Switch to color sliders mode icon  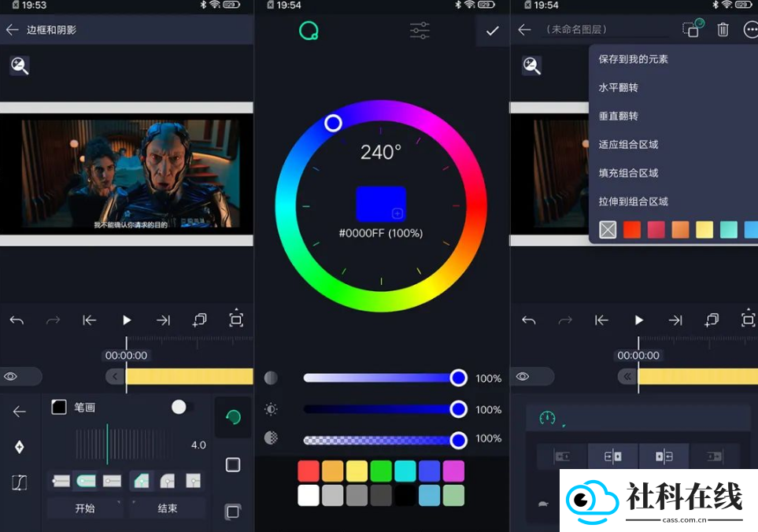pos(420,31)
